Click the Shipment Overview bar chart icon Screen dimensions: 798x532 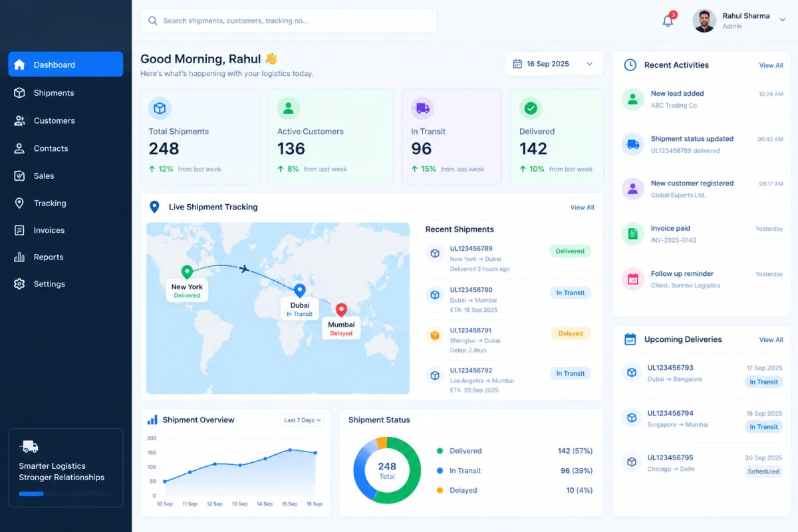pyautogui.click(x=152, y=420)
